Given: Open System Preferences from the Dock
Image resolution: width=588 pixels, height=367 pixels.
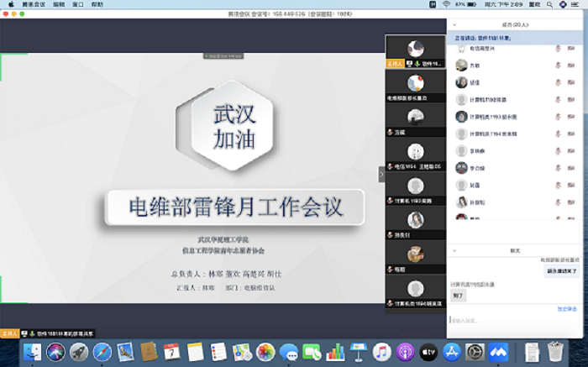Looking at the screenshot, I should point(475,352).
